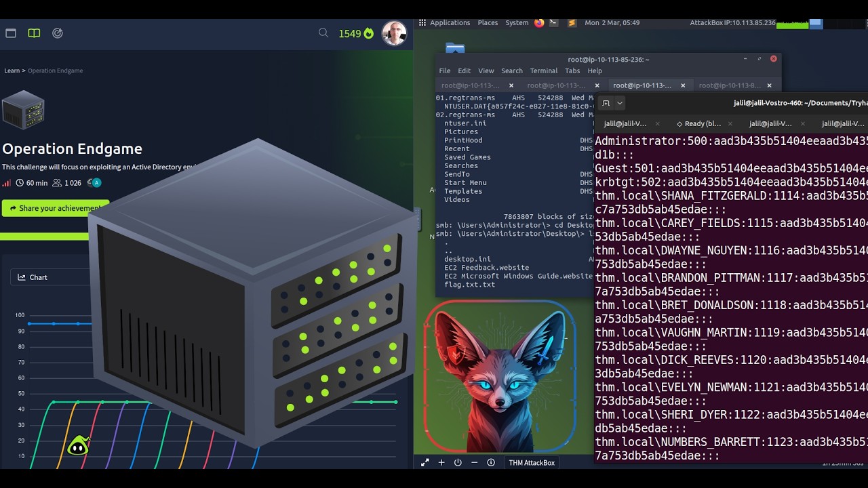
Task: Click the orange Sublime Text panel icon
Action: point(572,22)
